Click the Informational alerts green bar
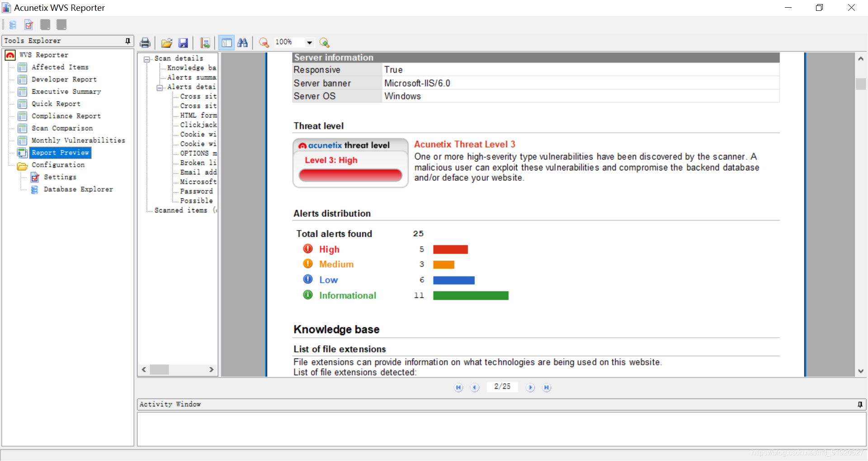 click(x=471, y=296)
